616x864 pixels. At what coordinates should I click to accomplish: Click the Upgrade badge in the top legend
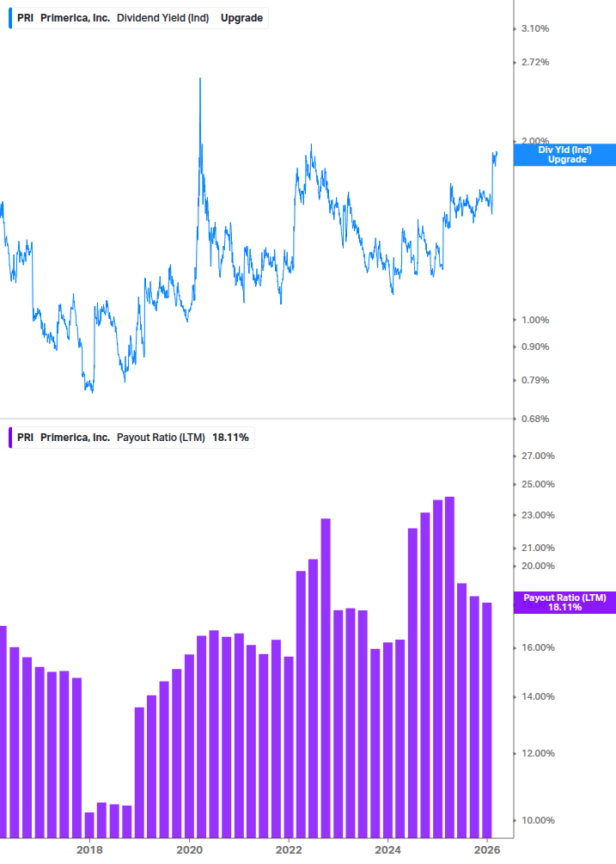243,16
